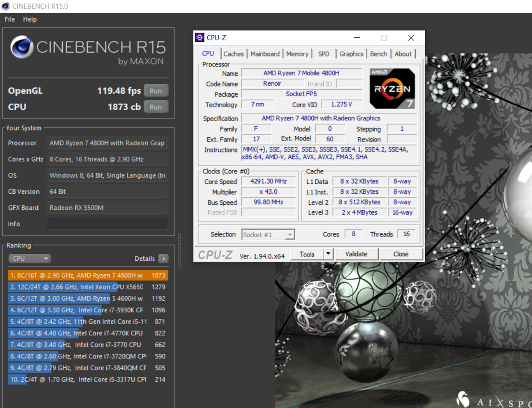Select ranking row 5 11th Gen Core i5

[x=88, y=322]
